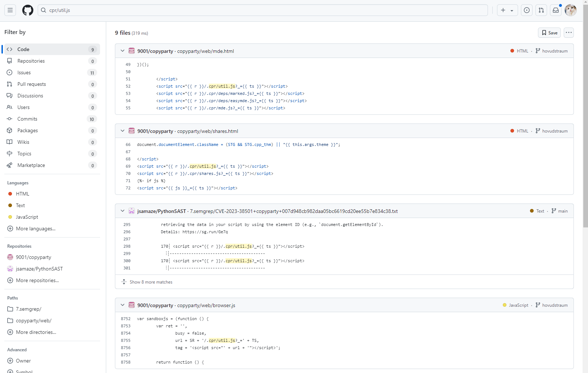Filter results by Discussions
Screen dimensions: 588x373
pyautogui.click(x=51, y=96)
